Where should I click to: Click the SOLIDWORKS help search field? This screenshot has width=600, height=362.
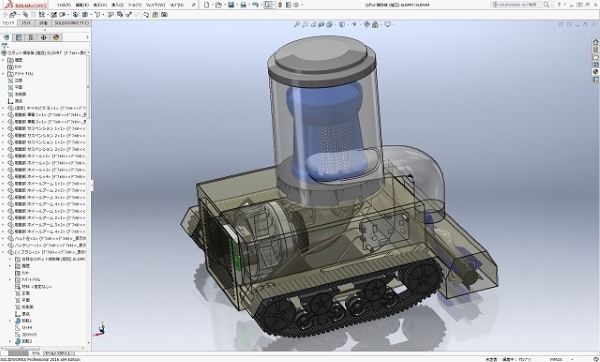tap(519, 5)
